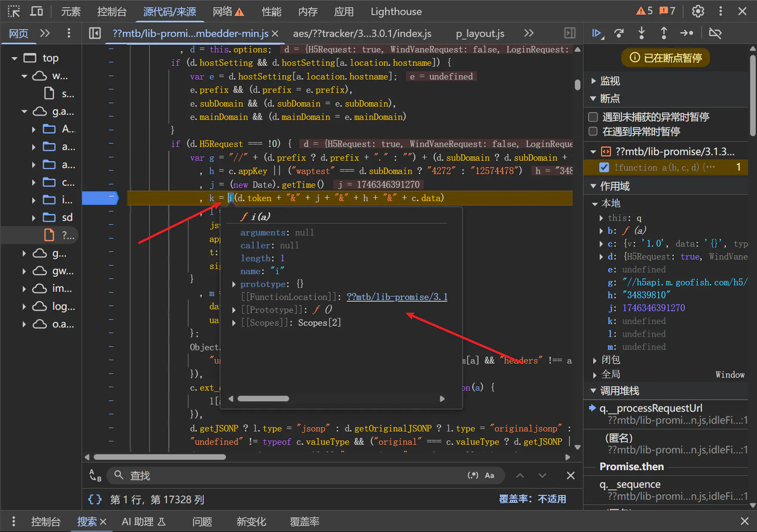Enable pause on caught exceptions checkbox
Viewport: 757px width, 532px height.
click(x=593, y=131)
